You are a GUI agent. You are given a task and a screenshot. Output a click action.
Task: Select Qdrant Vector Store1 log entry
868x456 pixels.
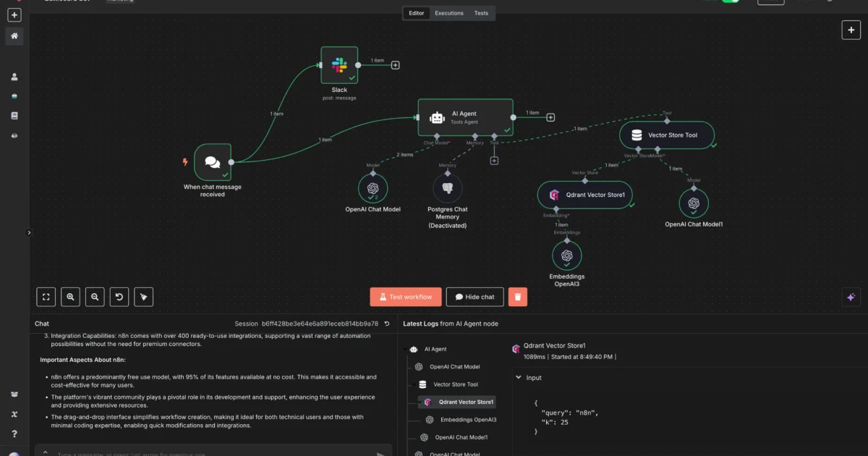point(459,402)
